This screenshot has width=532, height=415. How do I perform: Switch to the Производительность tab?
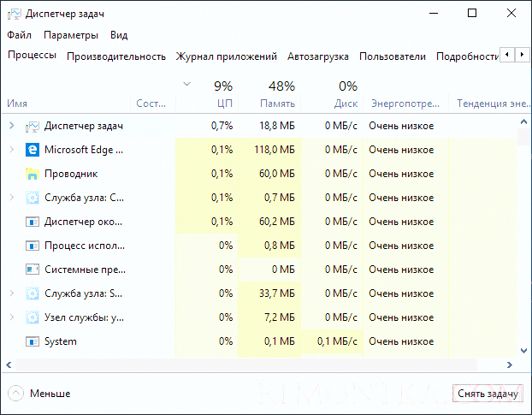point(116,56)
